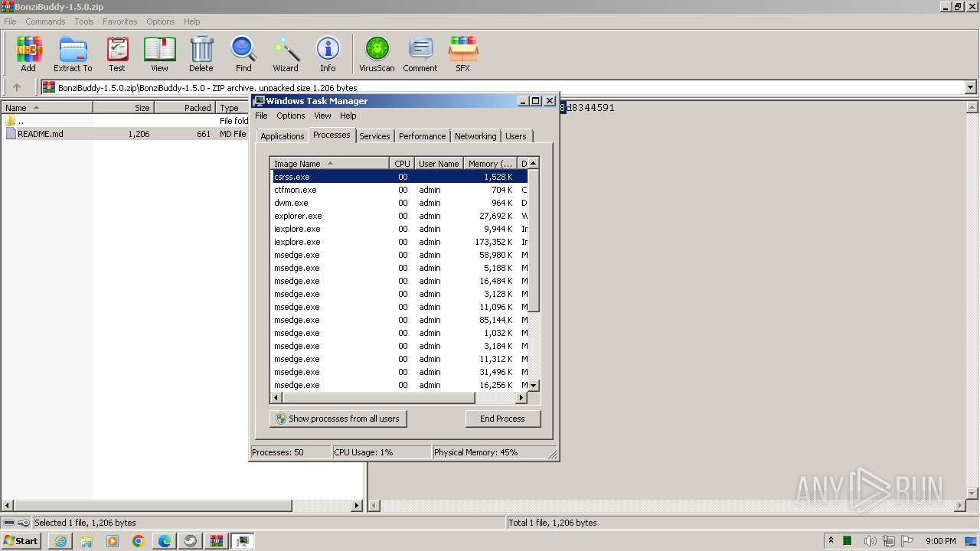Viewport: 980px width, 551px height.
Task: Open WinRAR Help menu
Action: tap(192, 21)
